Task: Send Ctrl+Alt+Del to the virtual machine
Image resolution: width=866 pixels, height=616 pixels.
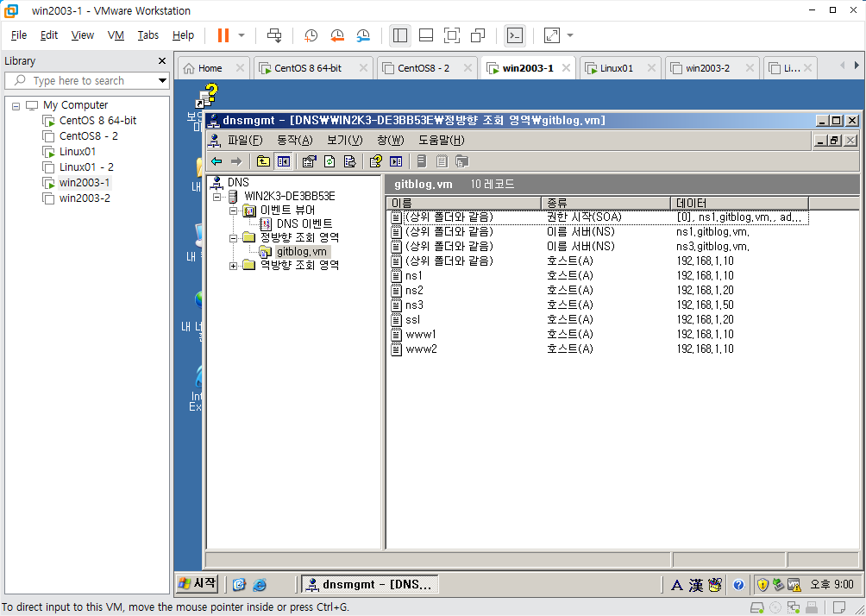Action: click(x=274, y=35)
